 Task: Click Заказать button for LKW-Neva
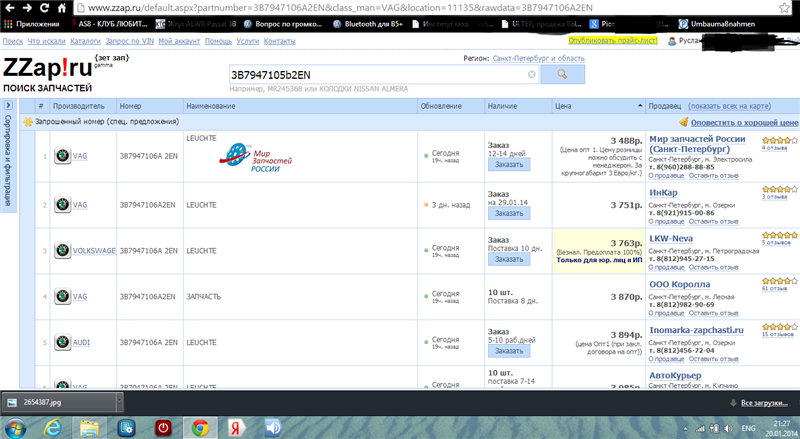(509, 259)
